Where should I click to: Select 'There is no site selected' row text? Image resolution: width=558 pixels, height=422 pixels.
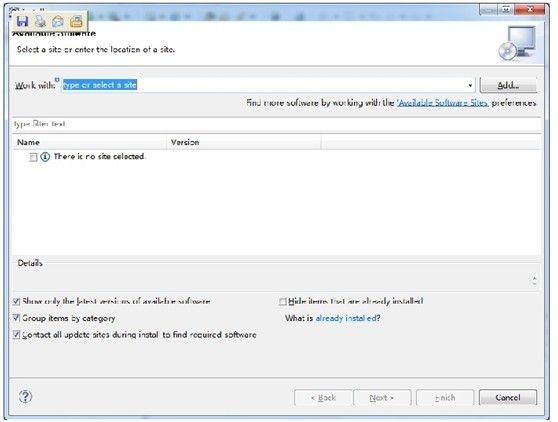click(x=99, y=157)
